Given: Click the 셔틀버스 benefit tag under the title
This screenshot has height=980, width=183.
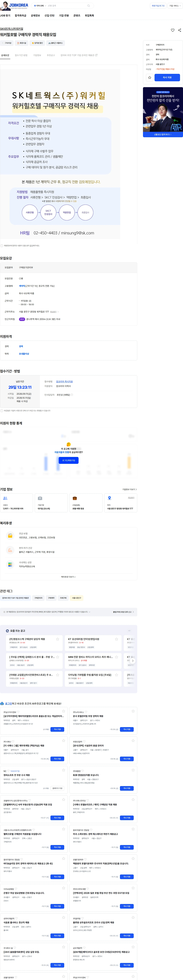Looking at the screenshot, I should click(x=56, y=43).
